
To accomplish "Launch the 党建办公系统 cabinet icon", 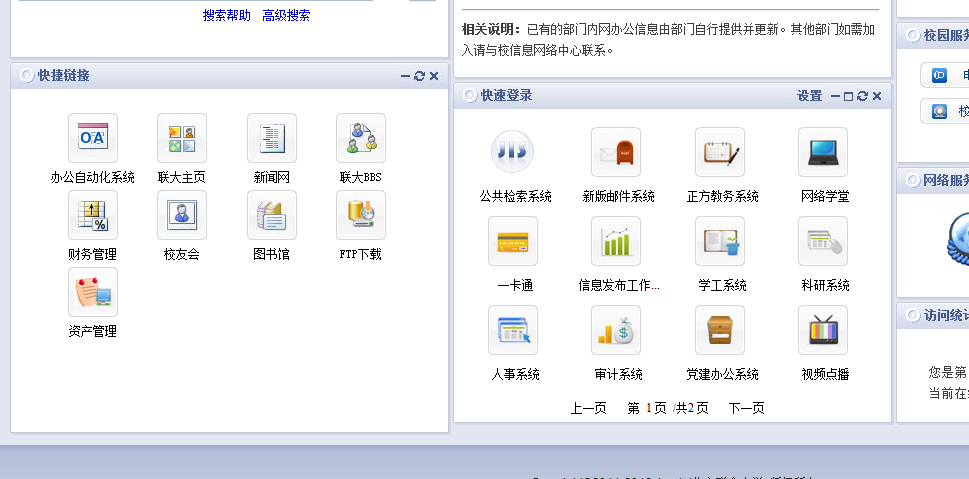I will click(720, 330).
